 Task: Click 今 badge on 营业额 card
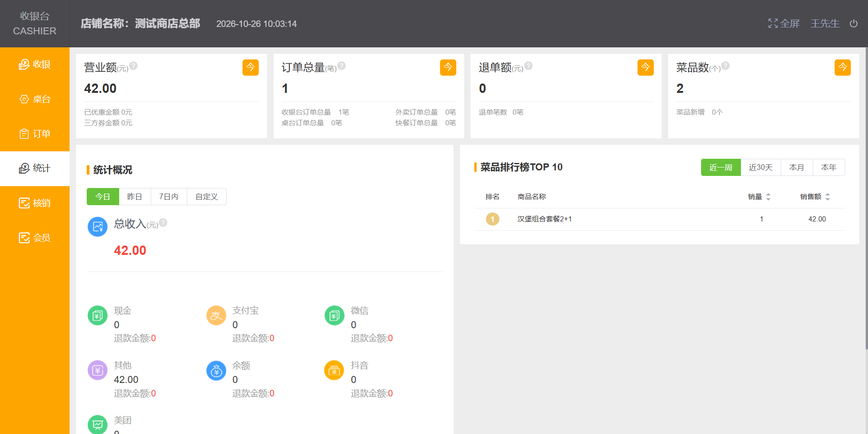[x=250, y=67]
